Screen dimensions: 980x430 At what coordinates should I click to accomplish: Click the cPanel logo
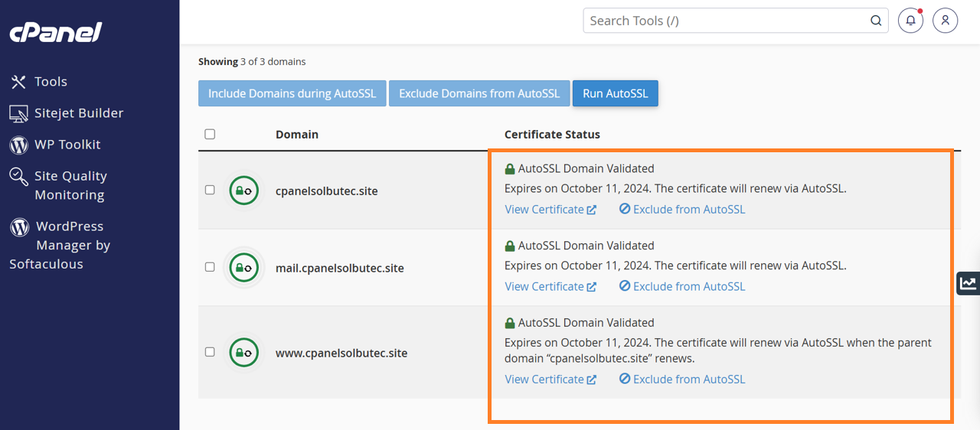(56, 32)
